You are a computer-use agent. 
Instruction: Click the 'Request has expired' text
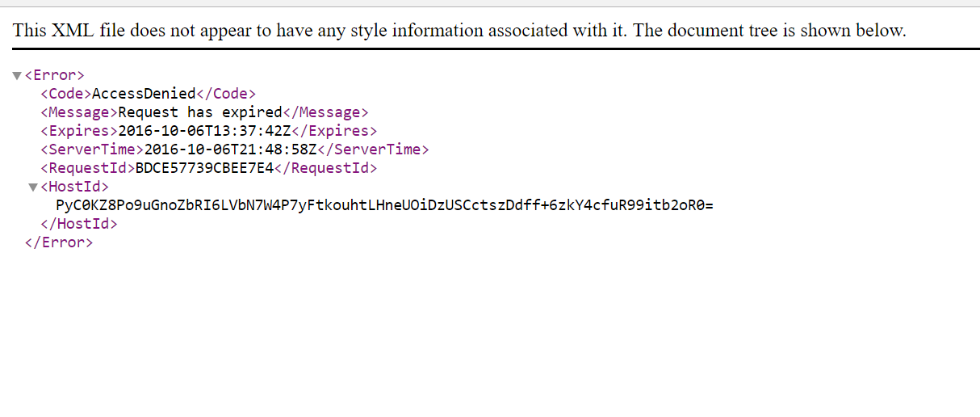point(200,112)
